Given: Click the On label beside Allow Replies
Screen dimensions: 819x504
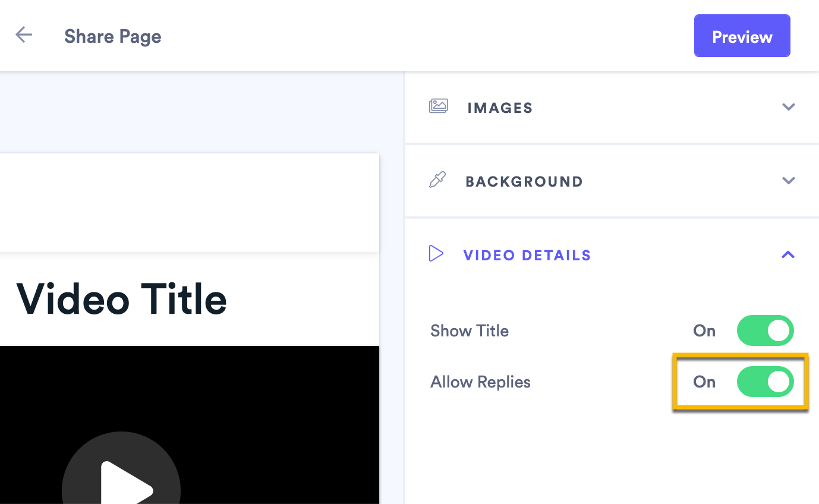Looking at the screenshot, I should (704, 382).
